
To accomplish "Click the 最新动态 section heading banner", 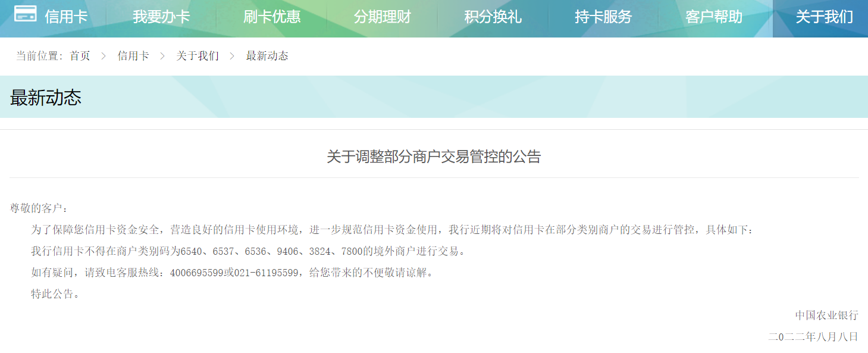I will coord(46,98).
